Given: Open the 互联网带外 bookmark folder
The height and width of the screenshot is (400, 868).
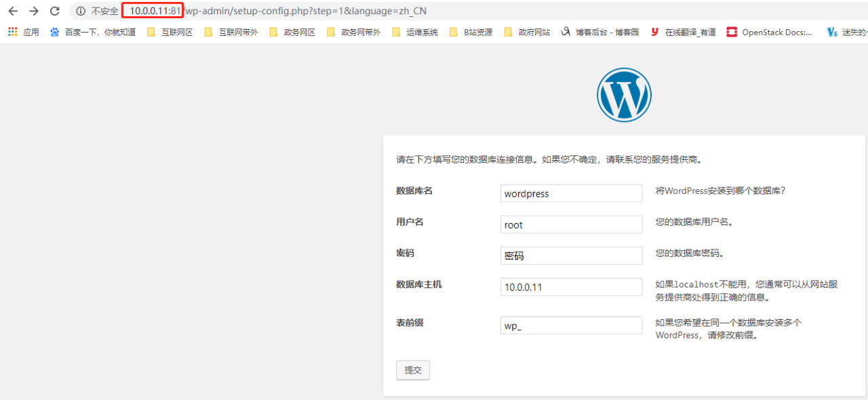Looking at the screenshot, I should pyautogui.click(x=231, y=32).
